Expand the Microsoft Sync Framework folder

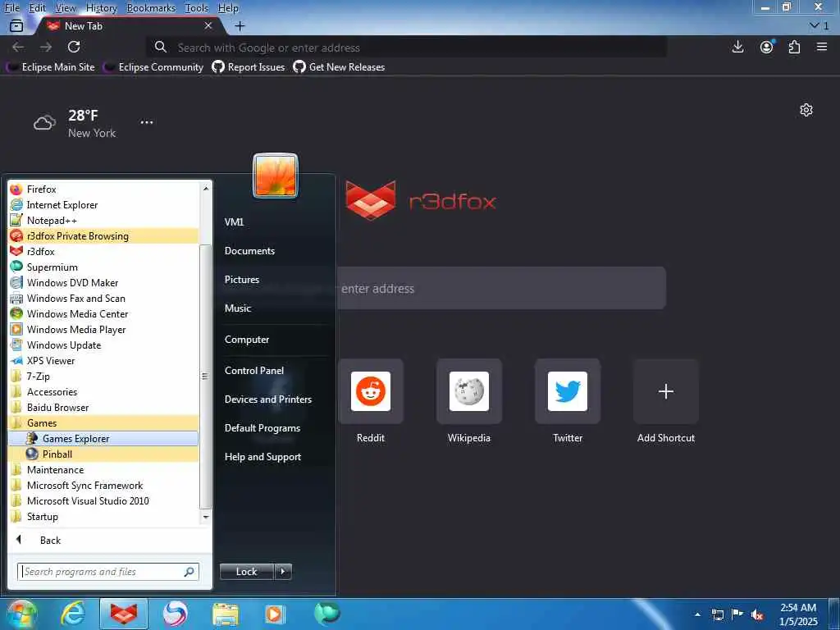pos(103,485)
